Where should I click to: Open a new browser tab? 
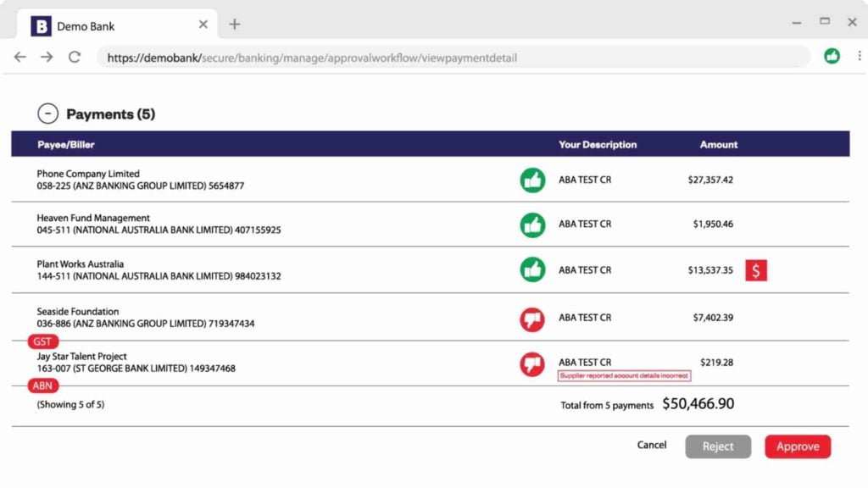point(235,25)
